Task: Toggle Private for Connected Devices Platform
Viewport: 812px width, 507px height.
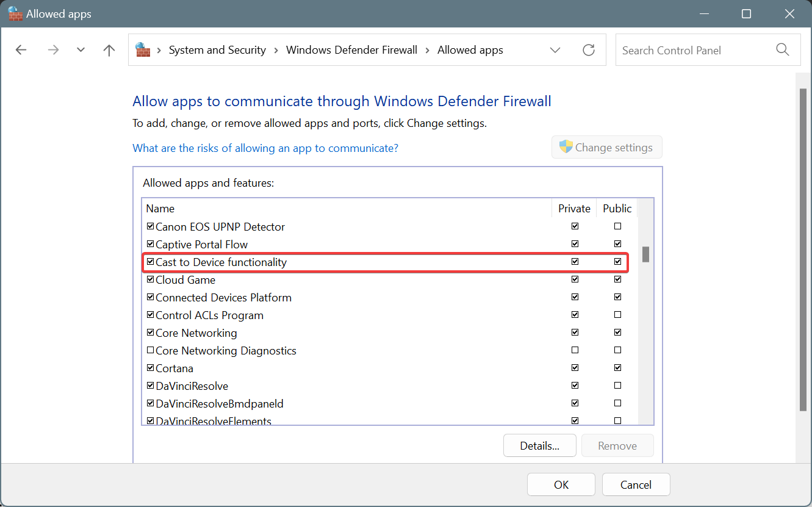Action: [575, 297]
